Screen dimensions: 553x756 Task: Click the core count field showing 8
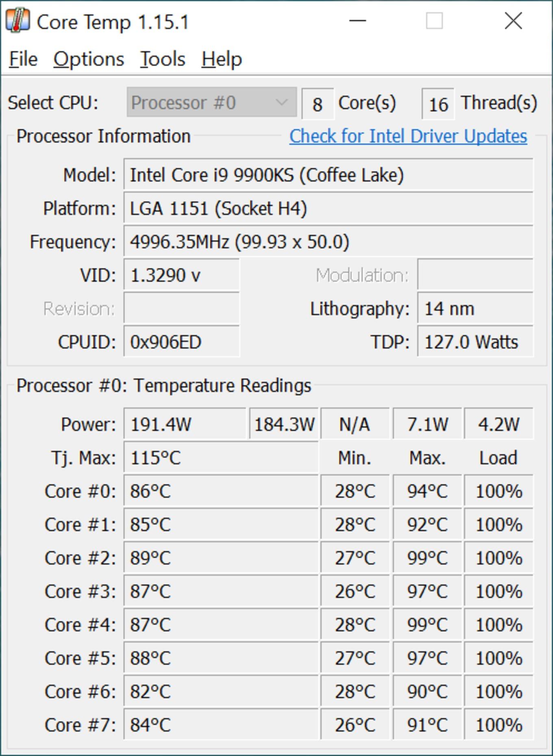[318, 104]
